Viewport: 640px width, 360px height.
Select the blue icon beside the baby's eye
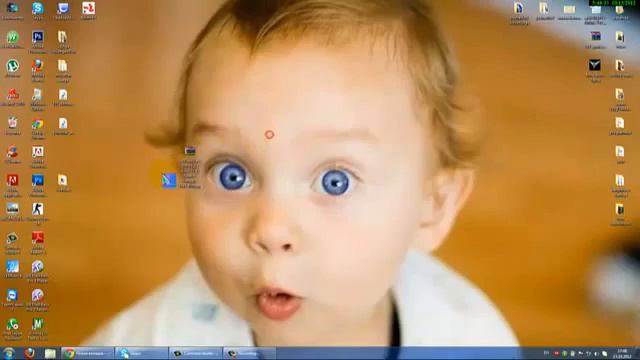pos(169,180)
